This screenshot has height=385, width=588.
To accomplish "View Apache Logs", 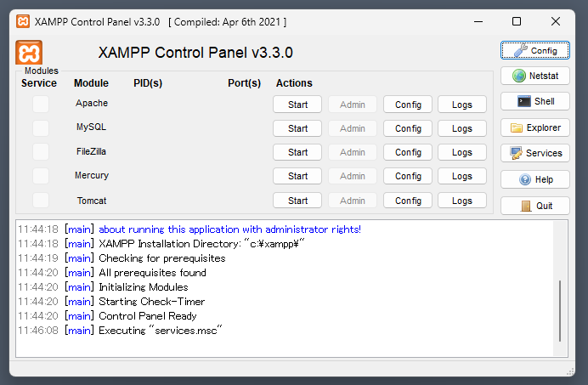I will click(x=462, y=105).
